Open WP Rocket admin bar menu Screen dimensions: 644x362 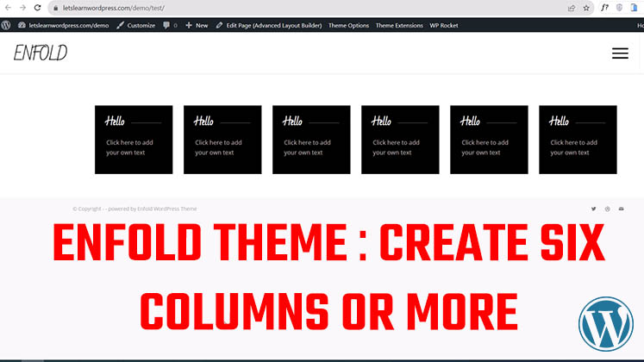(444, 26)
